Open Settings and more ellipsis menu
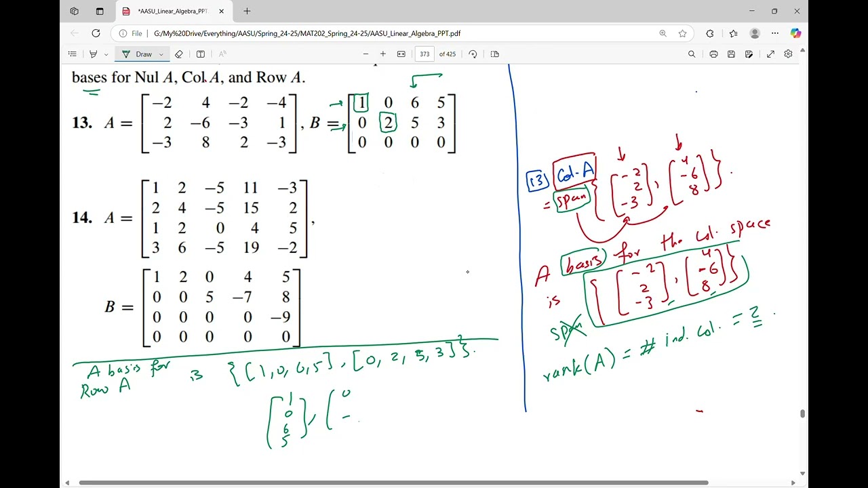The width and height of the screenshot is (868, 488). point(775,33)
